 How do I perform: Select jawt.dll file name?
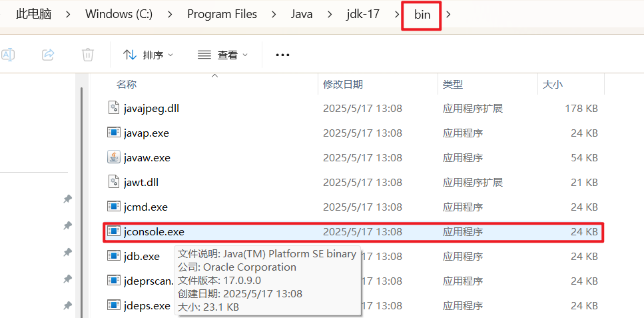(x=141, y=182)
